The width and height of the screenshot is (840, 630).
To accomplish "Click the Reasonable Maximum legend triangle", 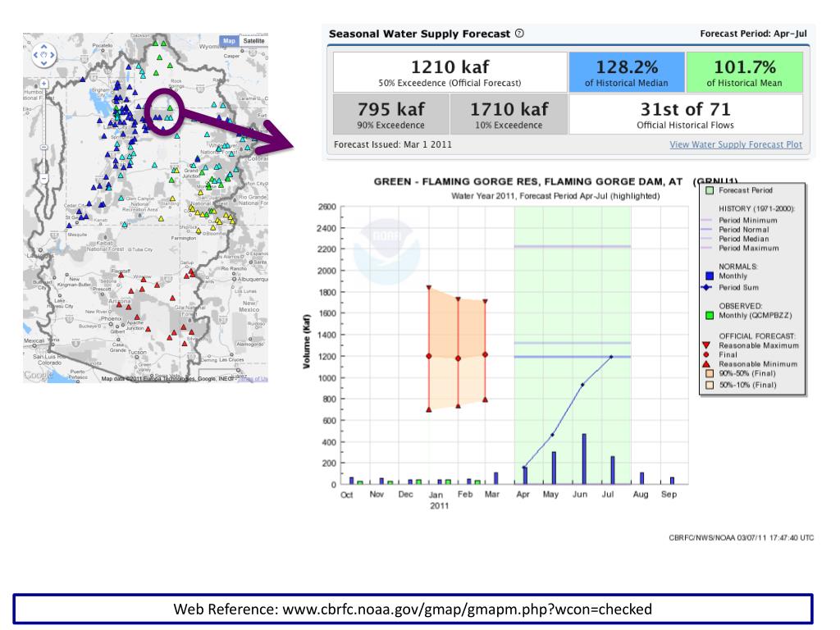I will coord(709,345).
